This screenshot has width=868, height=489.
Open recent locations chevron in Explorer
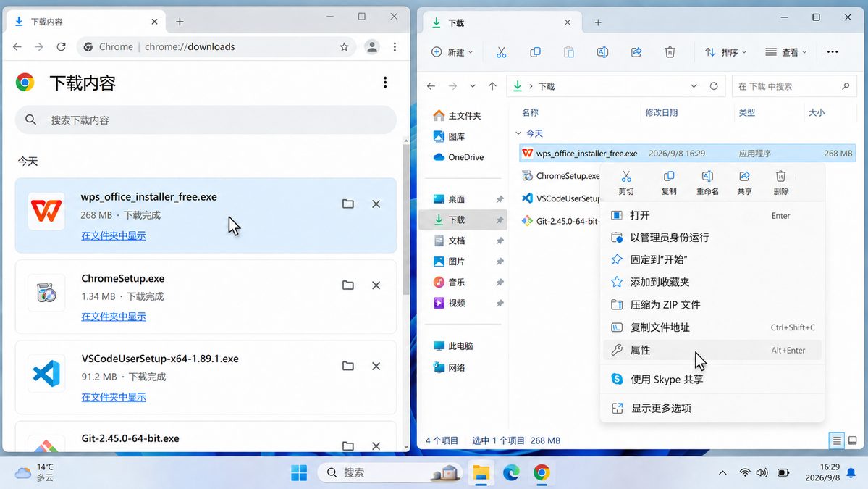tap(472, 85)
